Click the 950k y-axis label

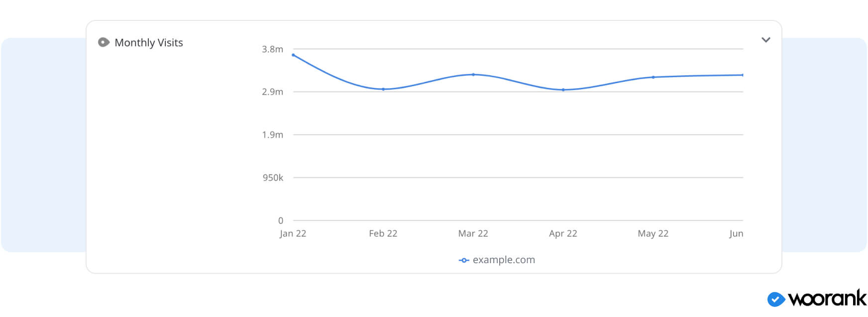coord(273,178)
